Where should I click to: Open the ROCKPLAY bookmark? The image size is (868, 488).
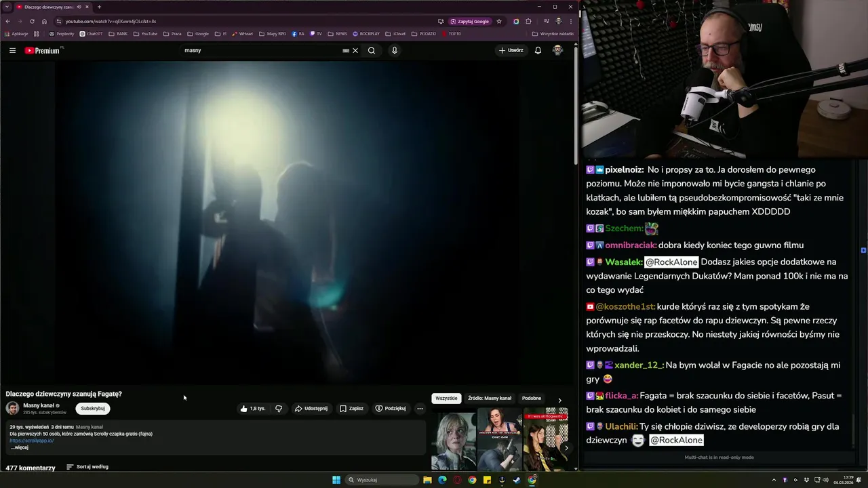366,33
